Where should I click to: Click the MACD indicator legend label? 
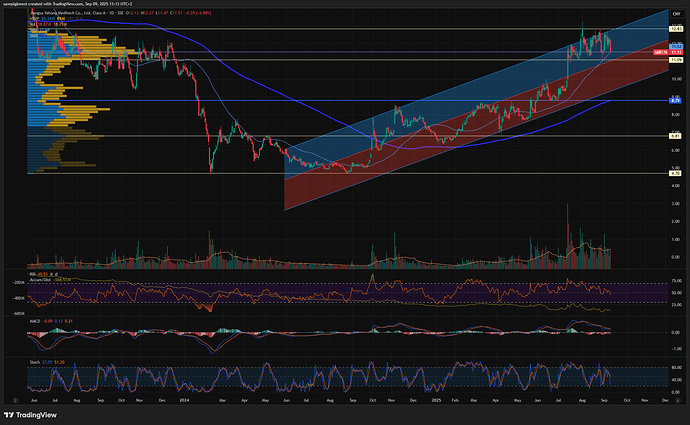coord(35,319)
